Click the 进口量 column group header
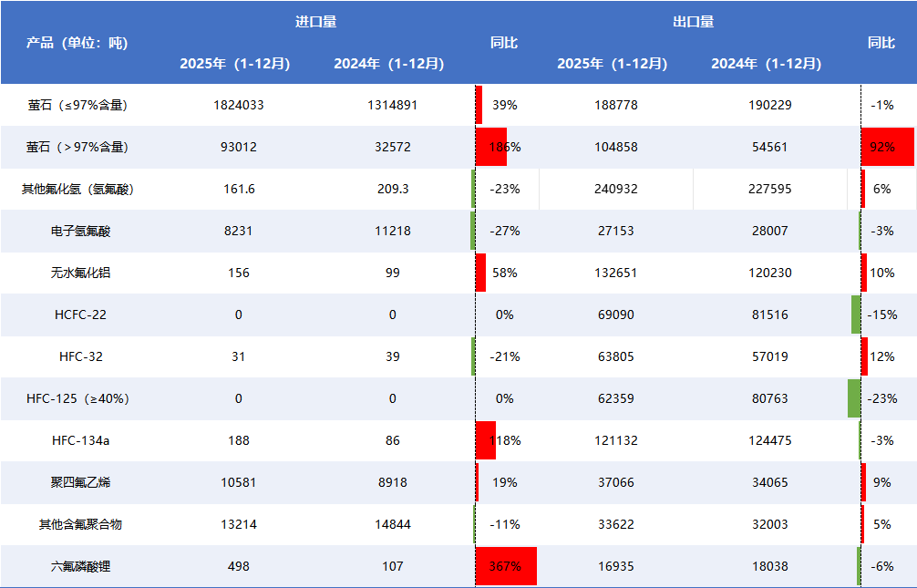This screenshot has height=588, width=917. [x=315, y=22]
